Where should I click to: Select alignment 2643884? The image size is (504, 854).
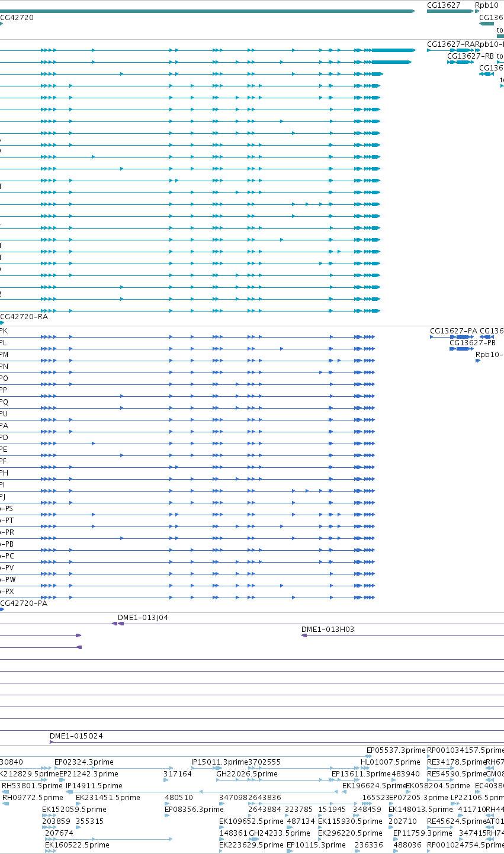tap(265, 810)
